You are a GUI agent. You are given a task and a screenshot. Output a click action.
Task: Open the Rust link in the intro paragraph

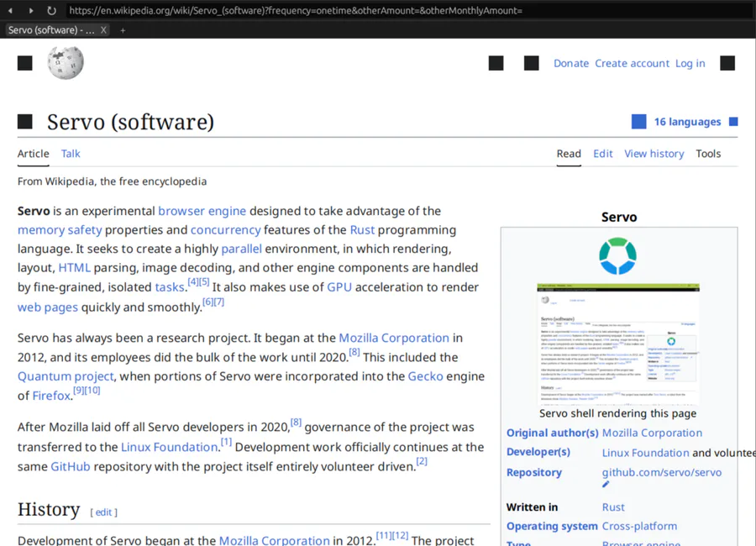coord(362,230)
